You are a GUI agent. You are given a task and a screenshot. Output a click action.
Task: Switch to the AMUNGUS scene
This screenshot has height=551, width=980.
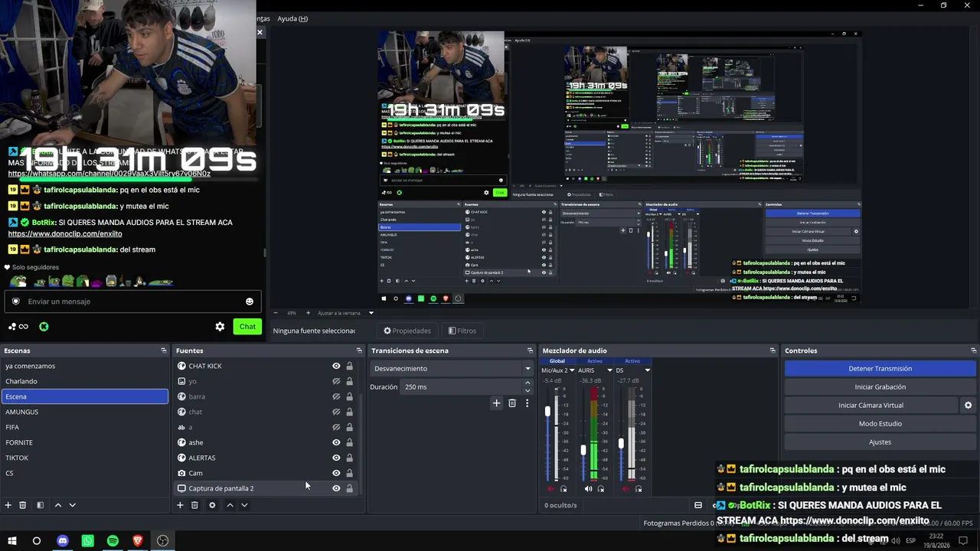(85, 412)
